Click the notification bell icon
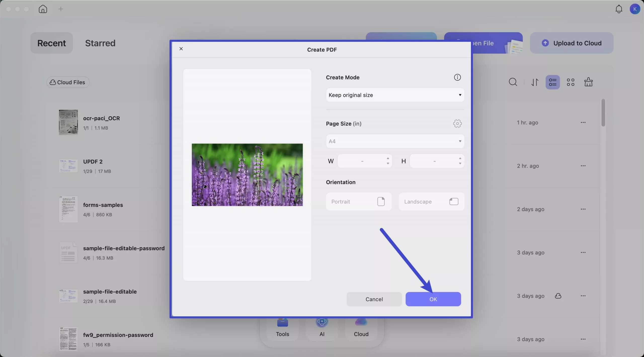644x357 pixels. (619, 9)
